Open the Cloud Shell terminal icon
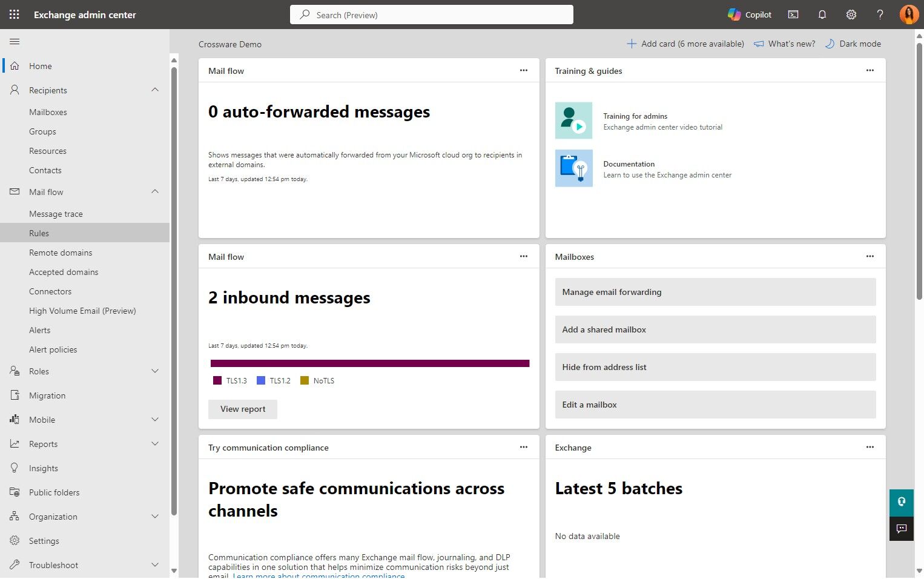The image size is (924, 579). (793, 15)
